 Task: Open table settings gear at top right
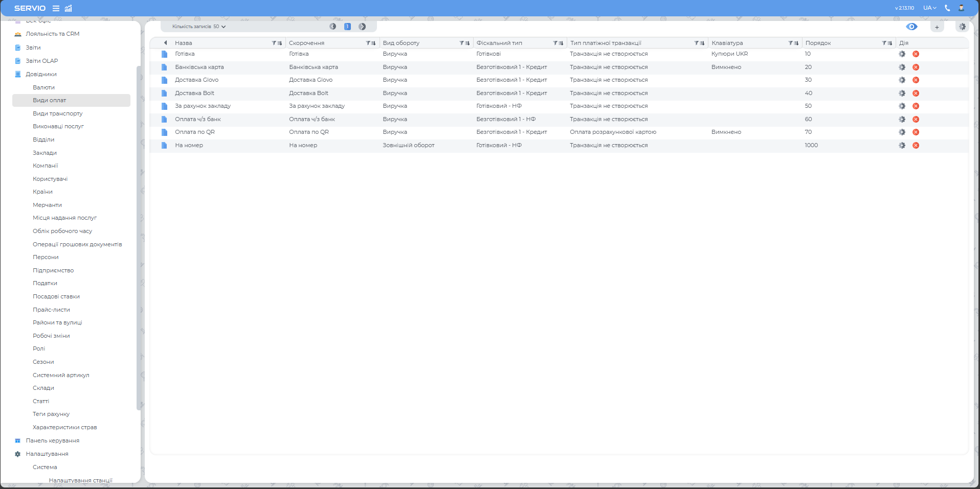coord(962,27)
